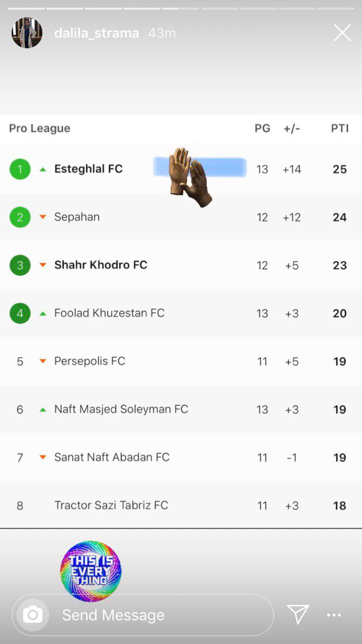This screenshot has width=362, height=644.
Task: Select the green rank 4 badge
Action: (x=20, y=313)
